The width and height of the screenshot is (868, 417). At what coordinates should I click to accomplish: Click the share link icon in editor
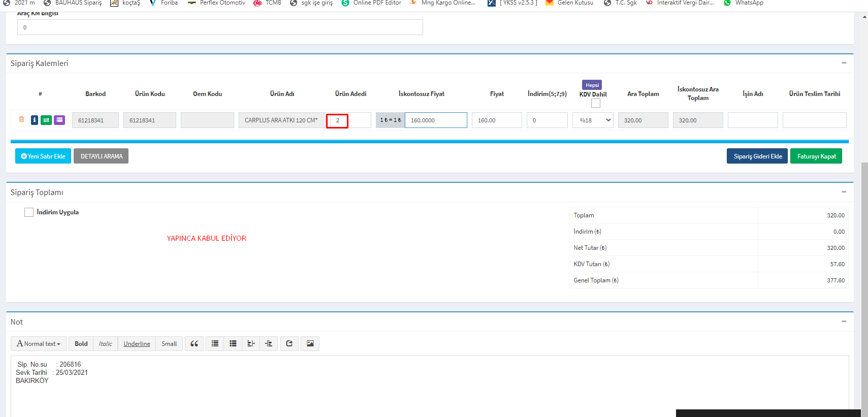pyautogui.click(x=290, y=344)
